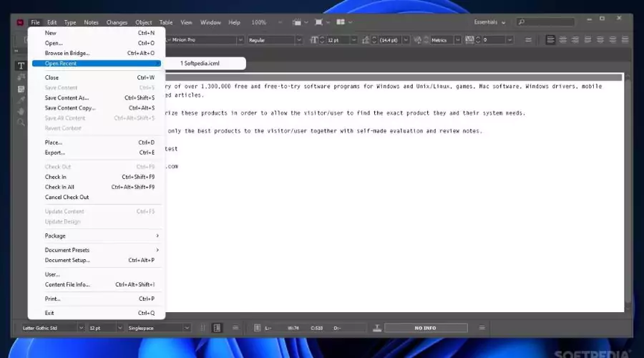Choose Save Content As... from the File menu
This screenshot has height=358, width=644.
click(97, 98)
